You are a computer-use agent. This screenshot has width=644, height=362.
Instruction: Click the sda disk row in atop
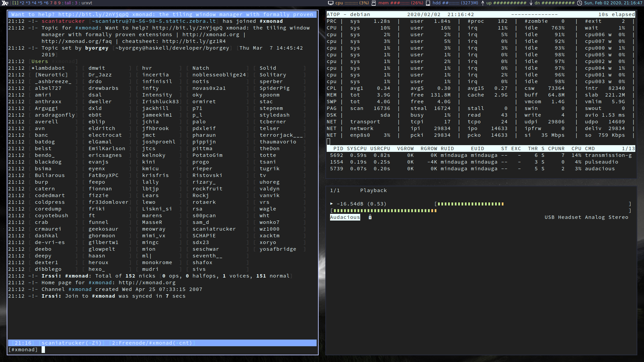(x=480, y=115)
